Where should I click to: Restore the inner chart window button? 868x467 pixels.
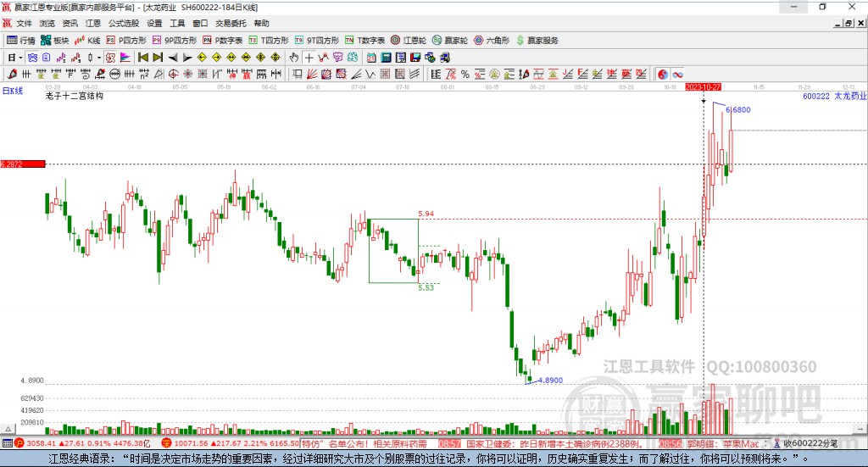pyautogui.click(x=849, y=23)
